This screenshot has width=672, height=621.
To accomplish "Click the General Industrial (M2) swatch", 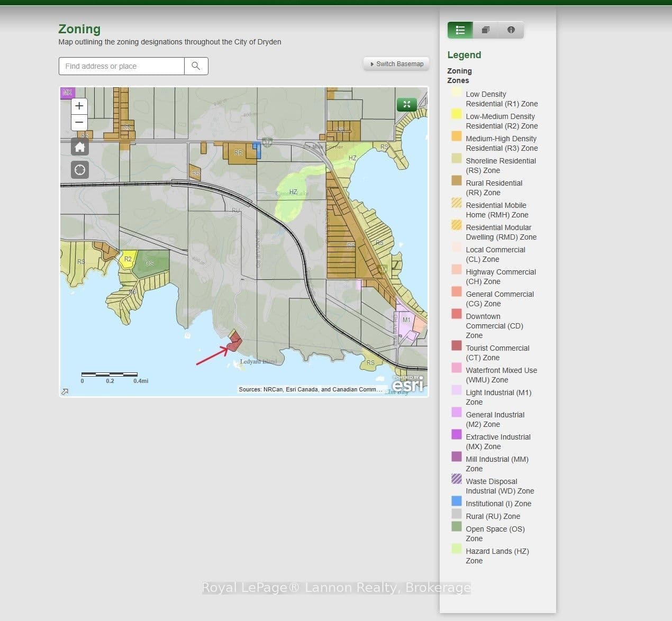I will (457, 412).
